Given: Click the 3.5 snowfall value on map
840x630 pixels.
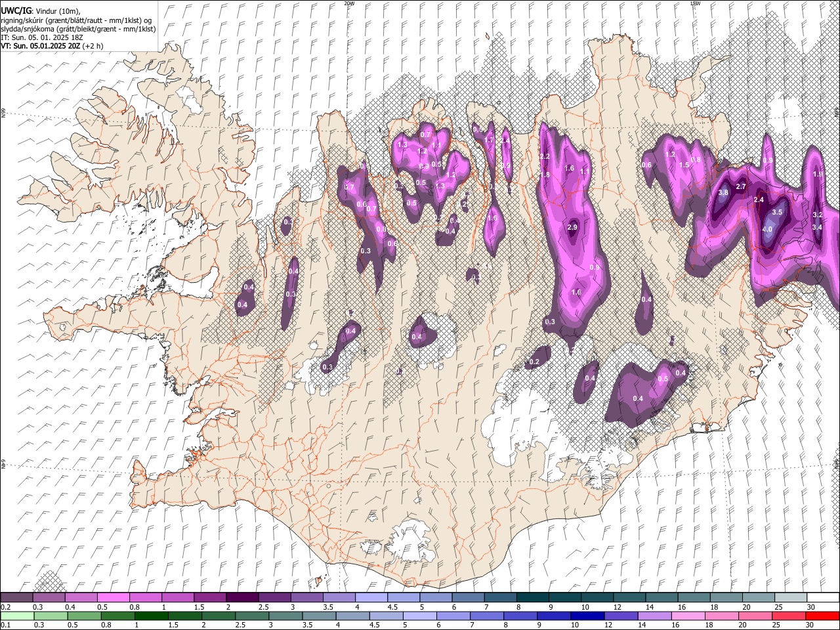Looking at the screenshot, I should pyautogui.click(x=778, y=212).
